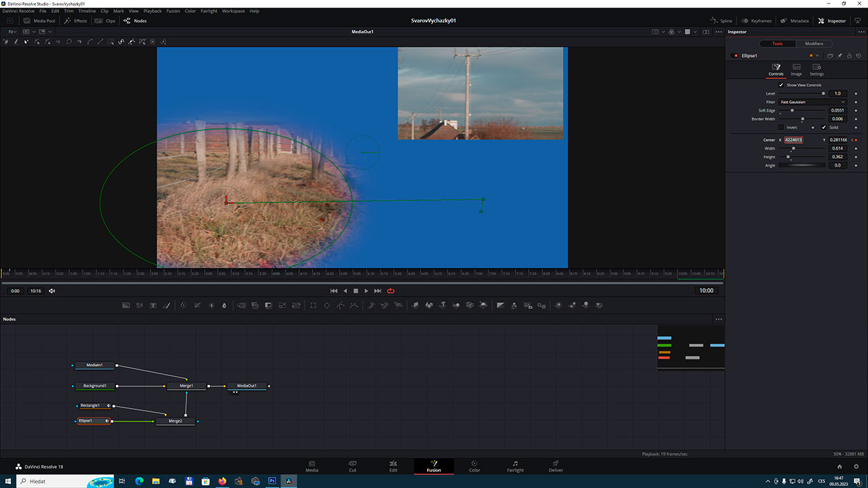This screenshot has height=488, width=868.
Task: Adjust the Border Width slider
Action: tap(802, 119)
